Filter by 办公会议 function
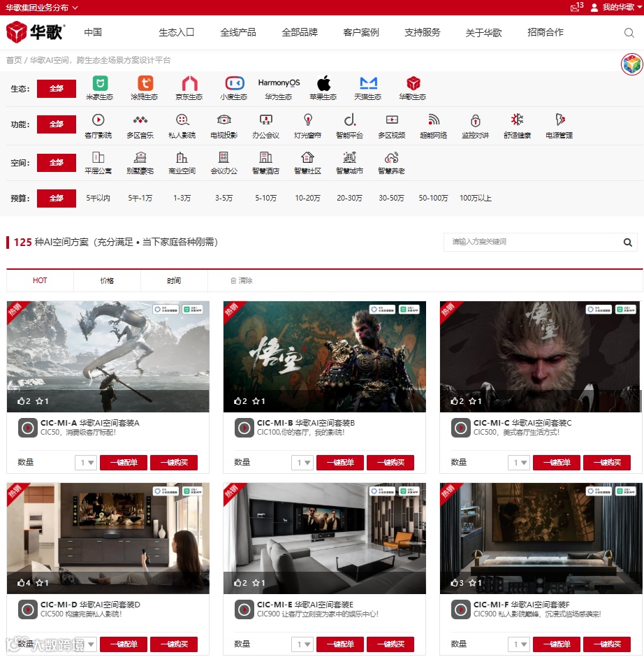 pyautogui.click(x=265, y=126)
